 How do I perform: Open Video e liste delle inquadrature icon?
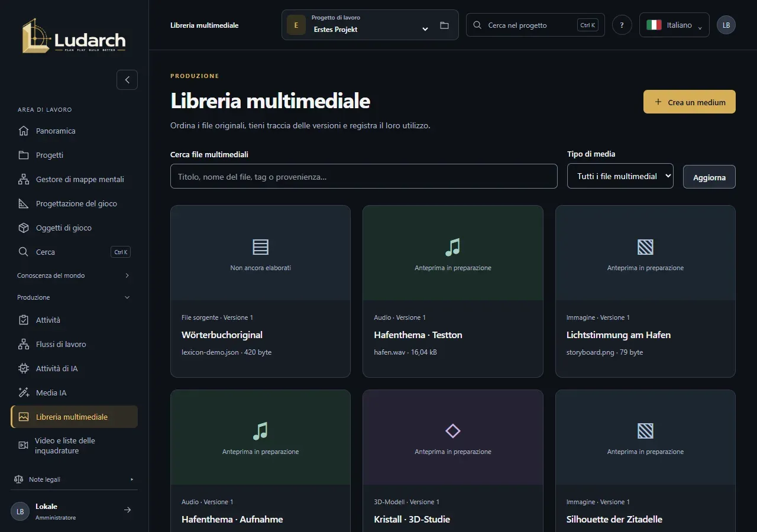[23, 445]
